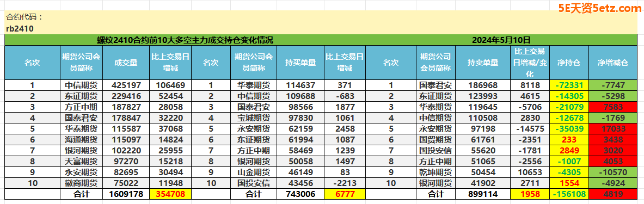Image resolution: width=644 pixels, height=204 pixels.
Task: Select the 比上交易日增减/变化 header cell
Action: pos(530,63)
